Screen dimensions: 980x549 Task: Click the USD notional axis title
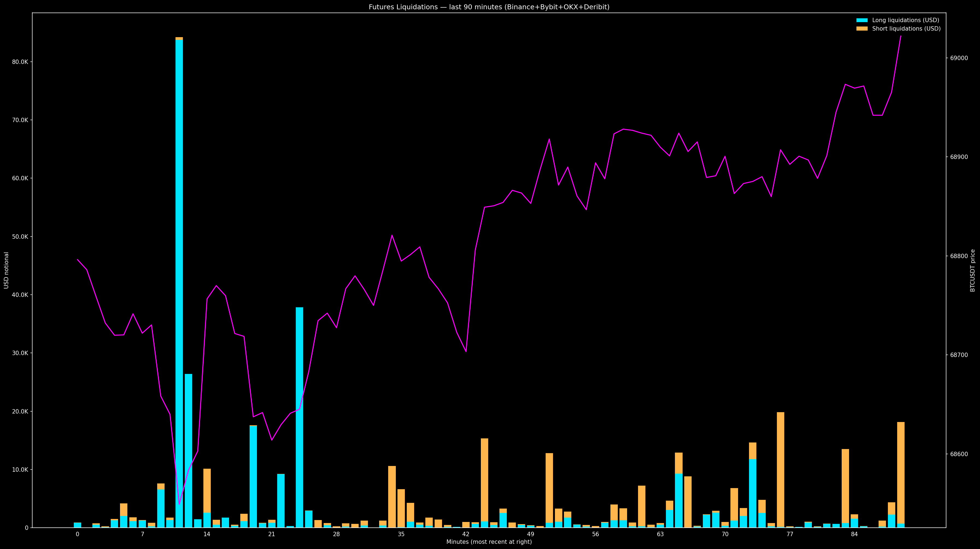pos(7,270)
